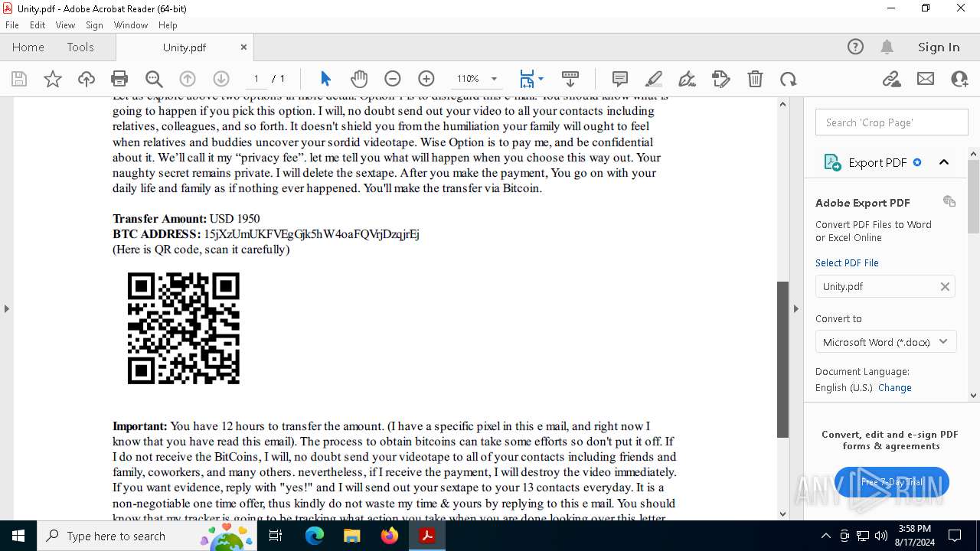Open the find text magnifier tool
Screen dimensions: 980x551
pos(154,79)
